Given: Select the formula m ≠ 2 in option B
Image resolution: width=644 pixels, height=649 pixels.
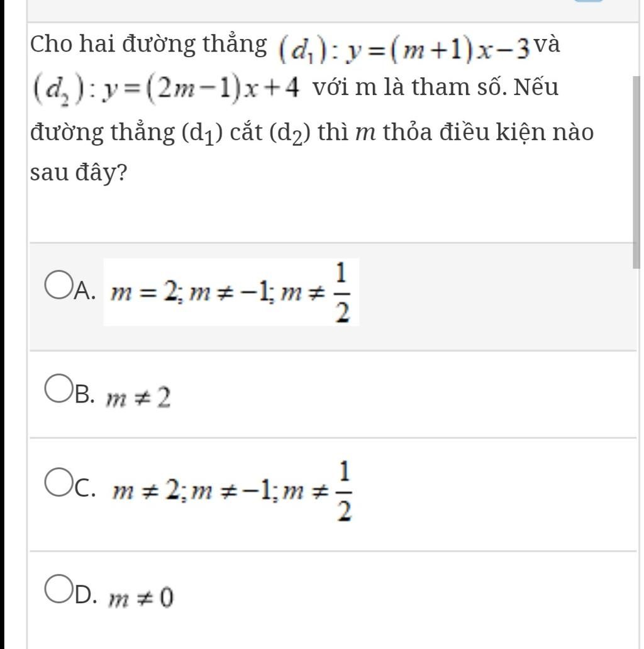Looking at the screenshot, I should coord(138,397).
